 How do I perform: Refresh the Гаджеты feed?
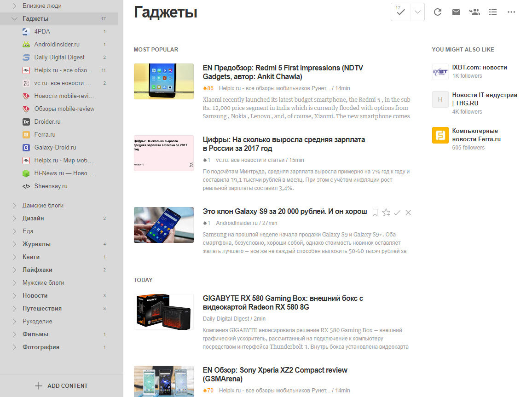[438, 12]
